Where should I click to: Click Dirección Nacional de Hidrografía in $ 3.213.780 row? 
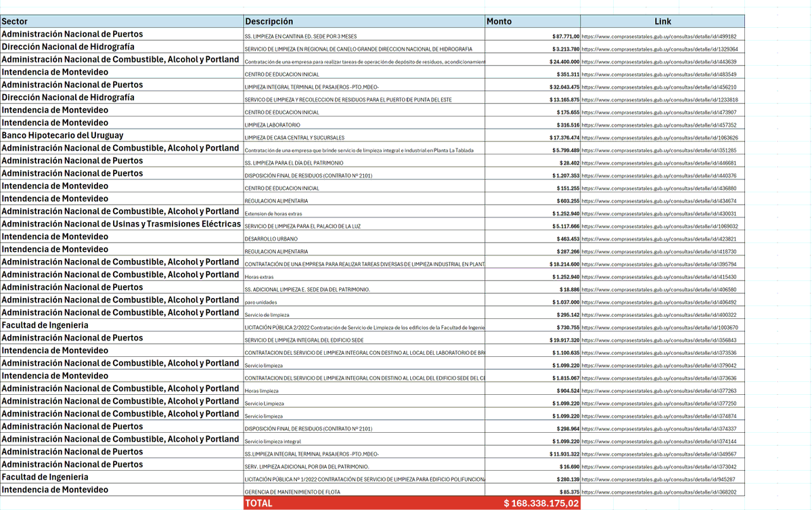(x=122, y=47)
